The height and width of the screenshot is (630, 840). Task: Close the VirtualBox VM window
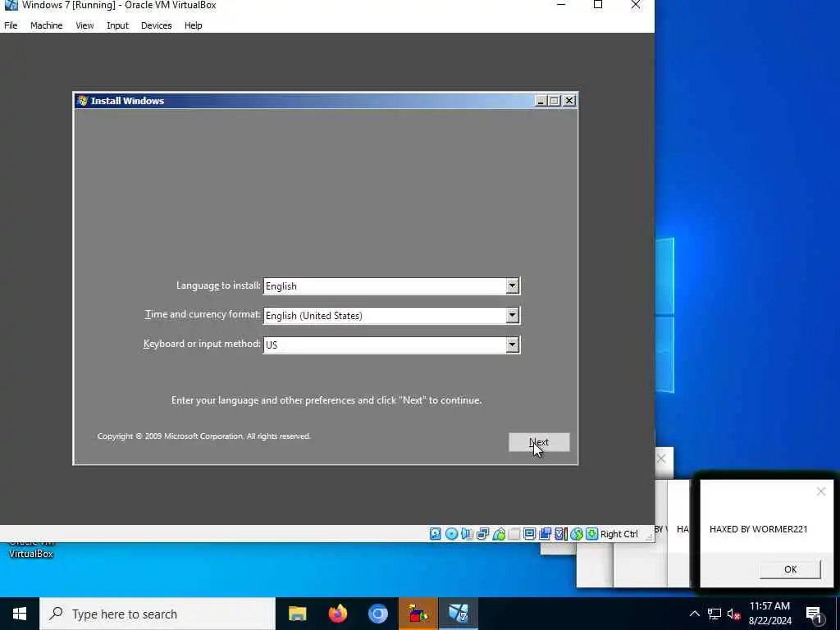coord(636,5)
